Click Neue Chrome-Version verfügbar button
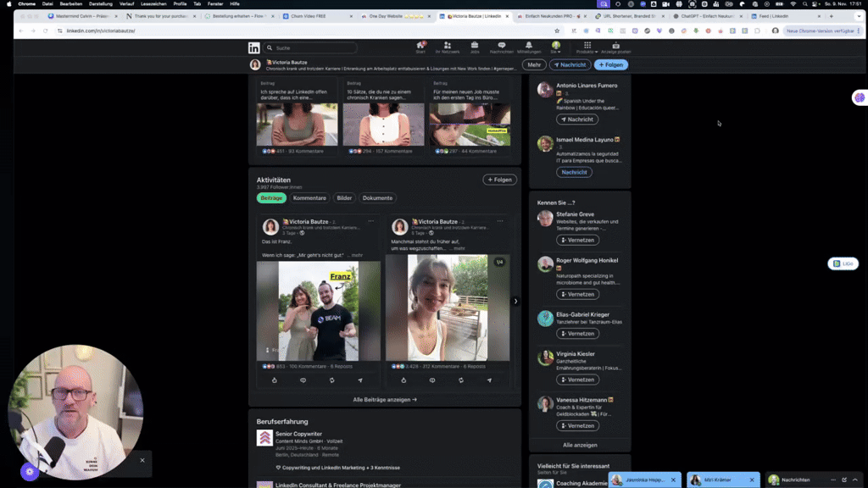Viewport: 868px width, 488px height. point(822,31)
